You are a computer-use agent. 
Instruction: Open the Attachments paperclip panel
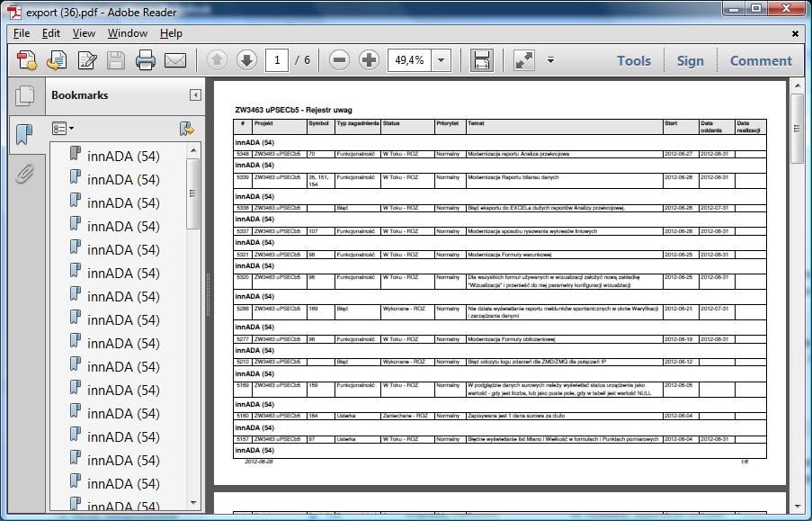24,173
